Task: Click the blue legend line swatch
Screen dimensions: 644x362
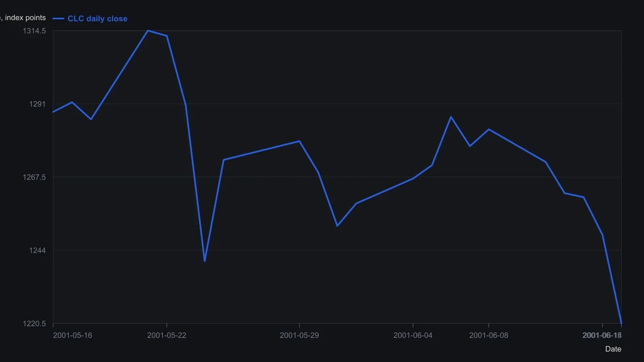Action: click(58, 19)
